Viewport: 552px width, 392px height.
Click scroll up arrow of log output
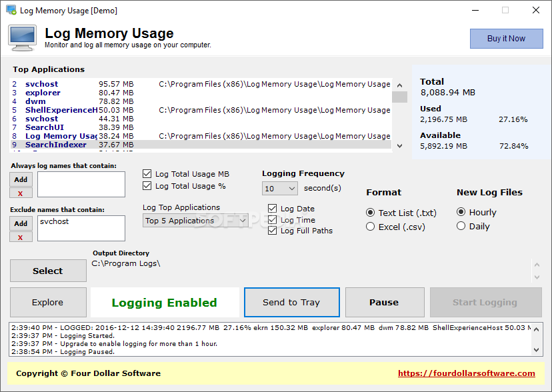pos(536,329)
